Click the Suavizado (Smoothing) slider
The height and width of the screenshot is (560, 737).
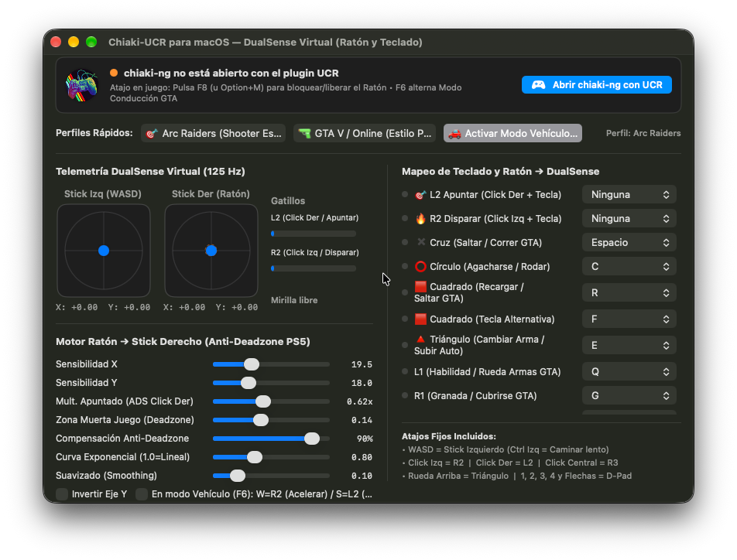(x=271, y=476)
